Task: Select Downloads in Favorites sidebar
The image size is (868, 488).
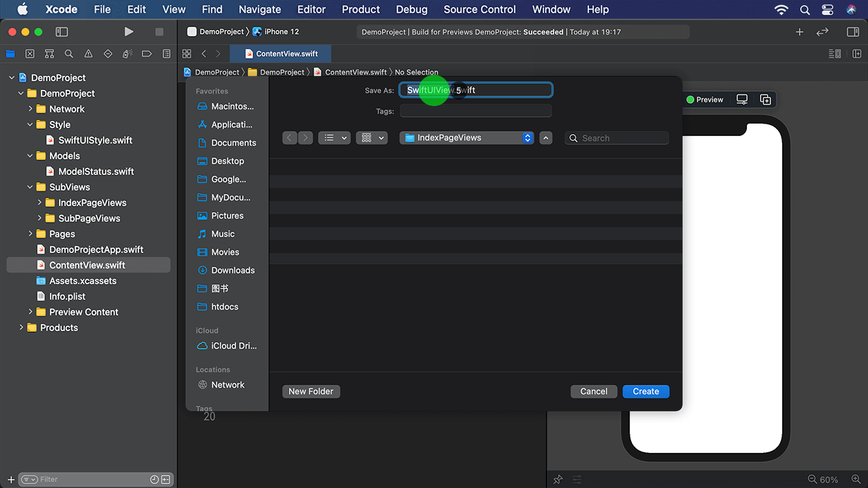Action: [226, 270]
